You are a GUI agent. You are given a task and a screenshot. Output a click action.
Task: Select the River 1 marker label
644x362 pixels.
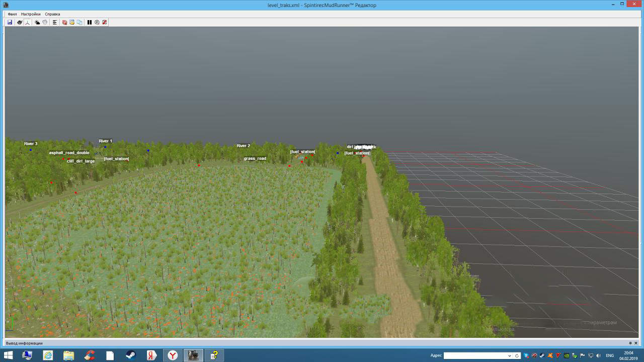(105, 141)
